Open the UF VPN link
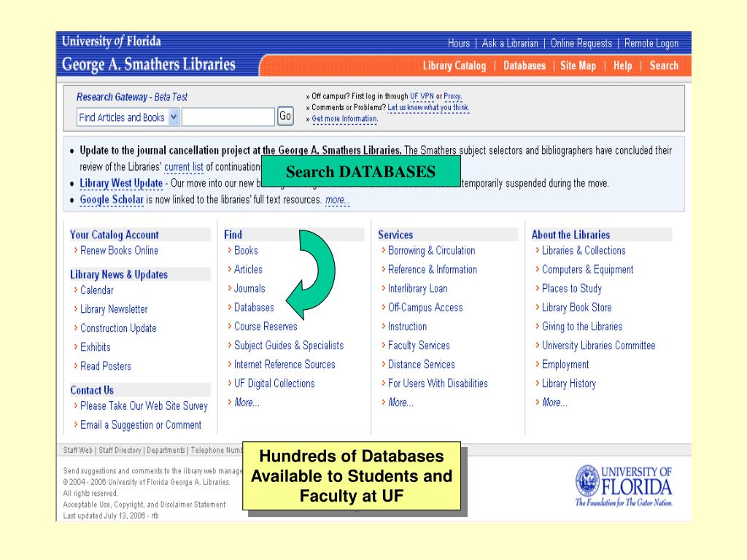747x560 pixels. click(x=422, y=96)
